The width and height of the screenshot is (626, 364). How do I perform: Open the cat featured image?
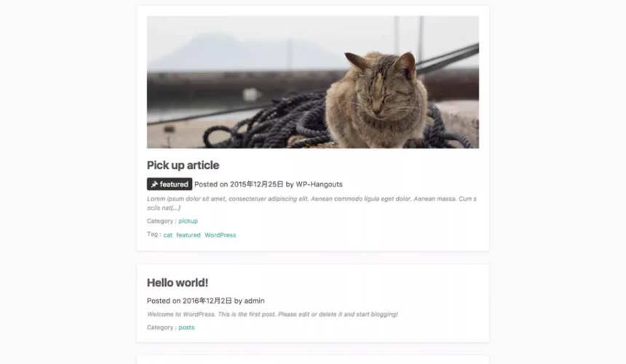(312, 82)
